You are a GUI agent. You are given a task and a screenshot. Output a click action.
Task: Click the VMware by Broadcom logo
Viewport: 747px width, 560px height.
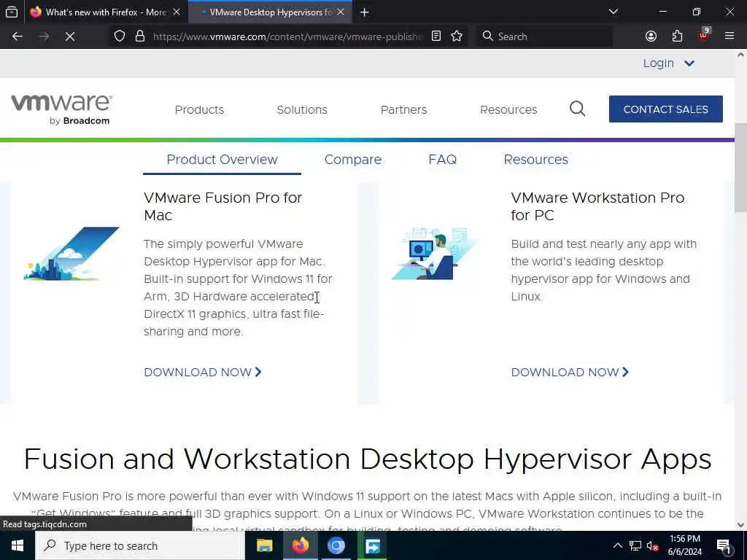62,109
